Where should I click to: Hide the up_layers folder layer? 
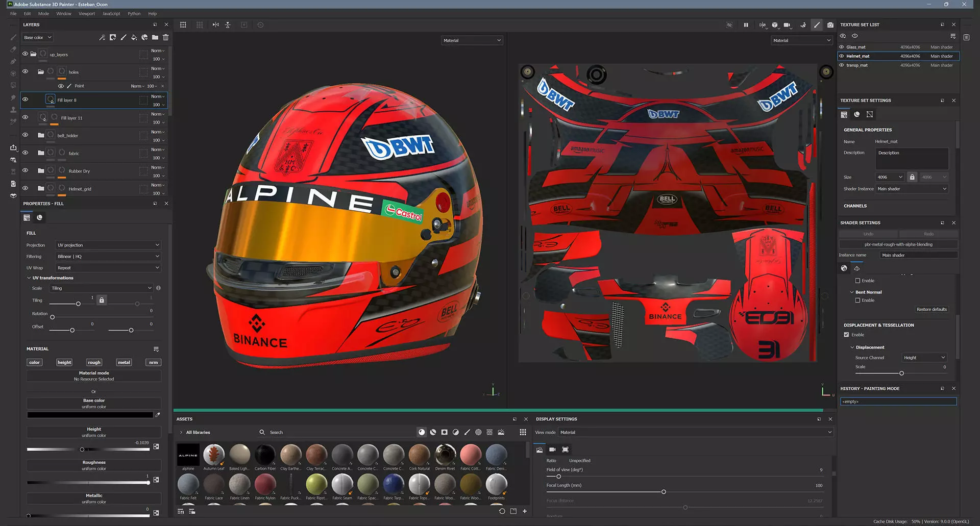pyautogui.click(x=25, y=54)
